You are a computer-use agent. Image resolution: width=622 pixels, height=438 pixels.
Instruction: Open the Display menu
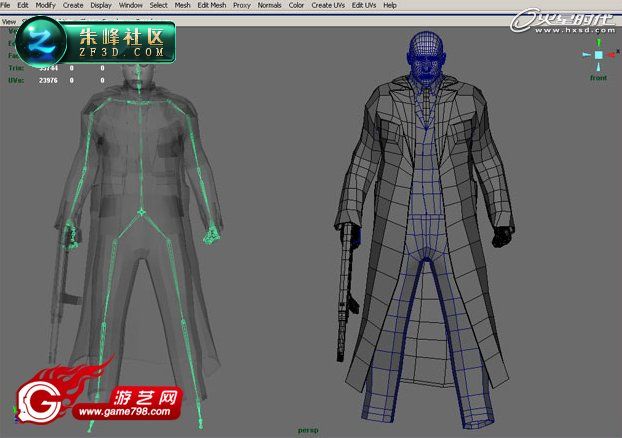click(101, 5)
